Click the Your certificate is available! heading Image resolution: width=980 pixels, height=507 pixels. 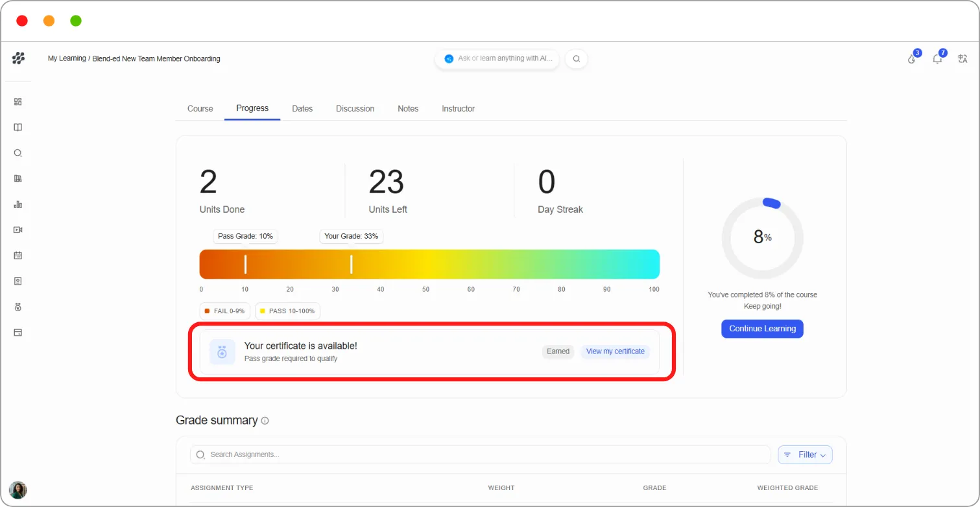[300, 346]
